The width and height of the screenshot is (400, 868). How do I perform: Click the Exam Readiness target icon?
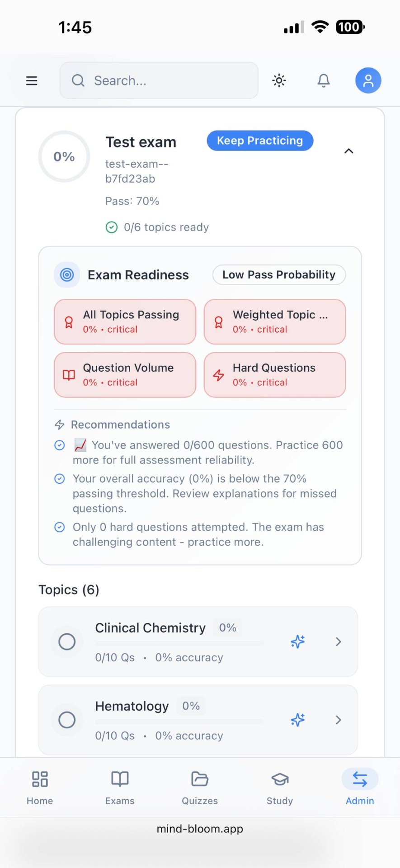67,274
